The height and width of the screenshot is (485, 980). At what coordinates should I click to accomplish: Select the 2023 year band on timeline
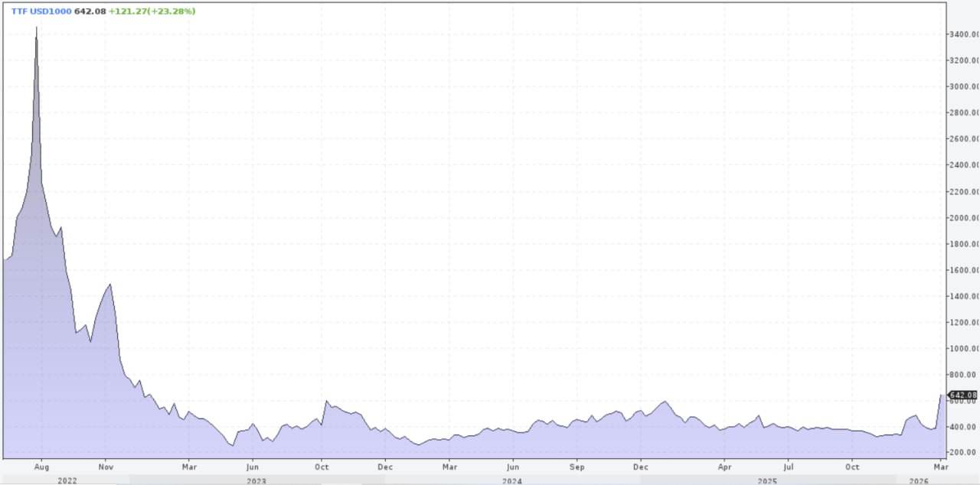(256, 480)
